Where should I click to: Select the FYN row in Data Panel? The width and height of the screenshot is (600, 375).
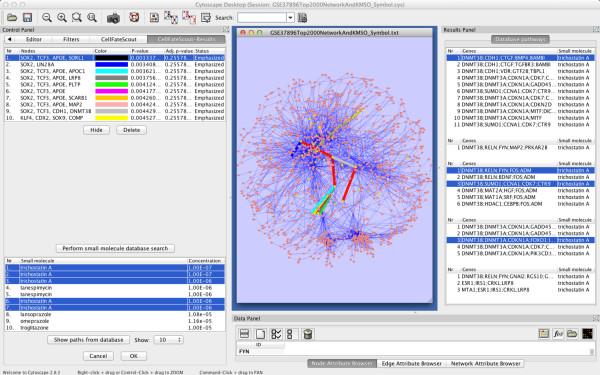point(413,351)
